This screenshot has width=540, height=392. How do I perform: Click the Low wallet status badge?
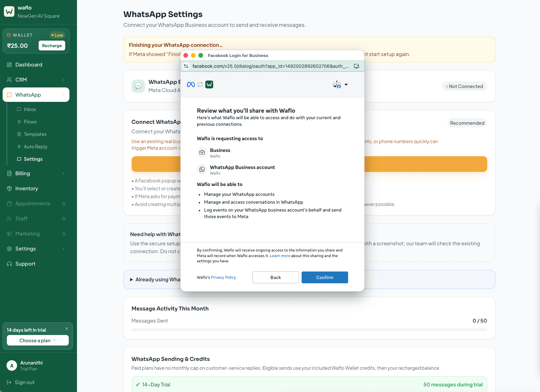pyautogui.click(x=57, y=35)
